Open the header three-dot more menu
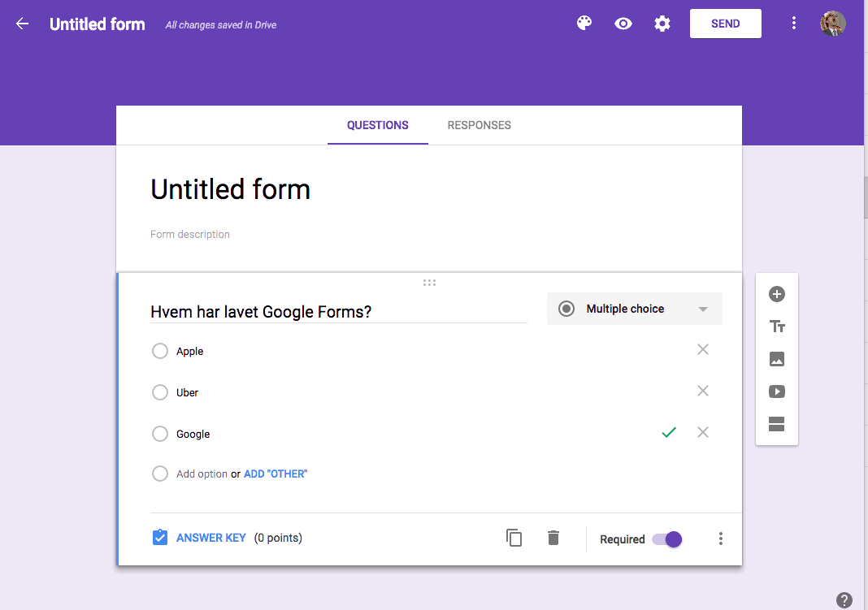868x610 pixels. [794, 24]
